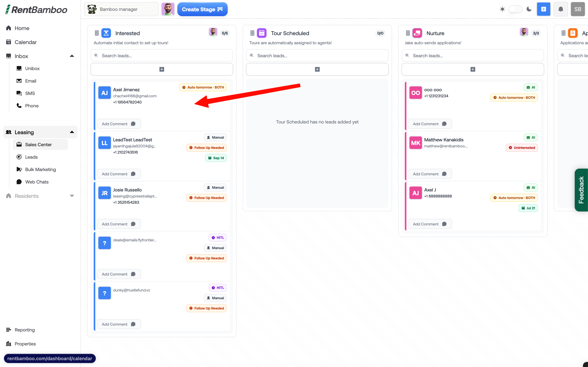Click the Create Stage button
This screenshot has width=588, height=367.
pyautogui.click(x=202, y=9)
